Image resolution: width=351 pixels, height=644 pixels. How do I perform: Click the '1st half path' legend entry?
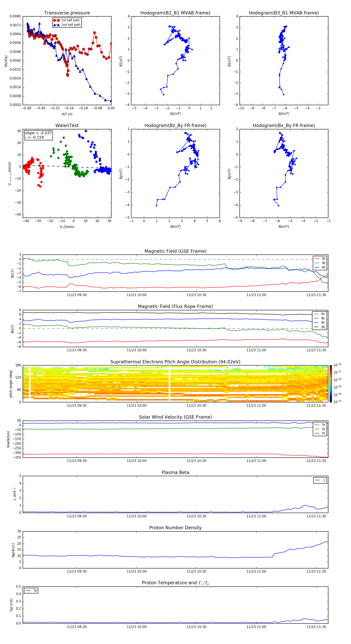point(67,20)
